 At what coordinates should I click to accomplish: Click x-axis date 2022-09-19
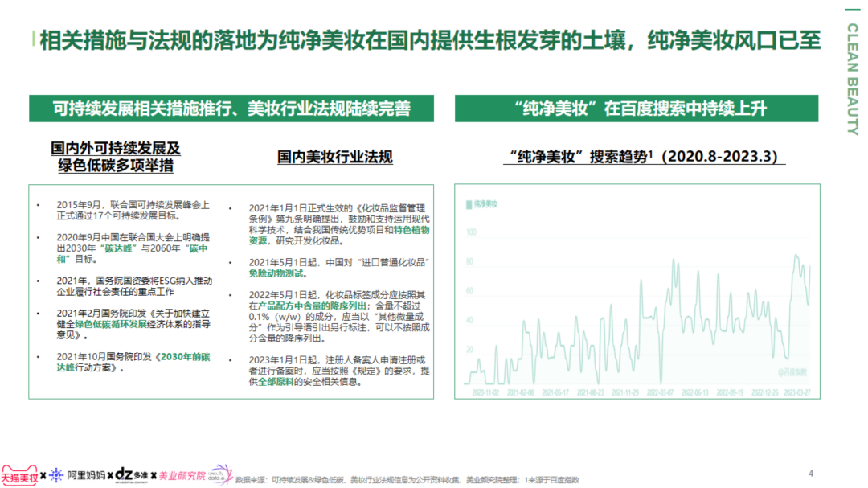tap(730, 392)
